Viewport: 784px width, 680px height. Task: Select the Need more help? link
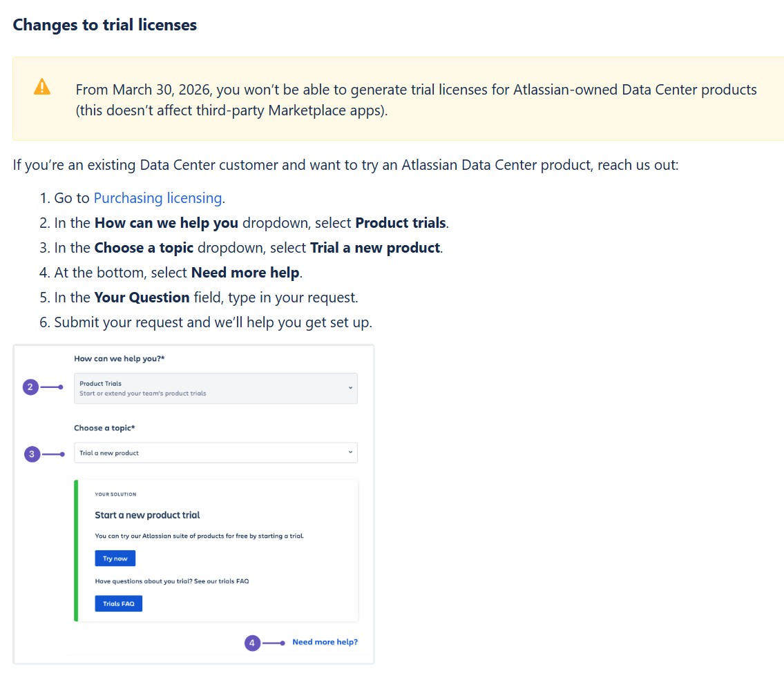click(325, 642)
